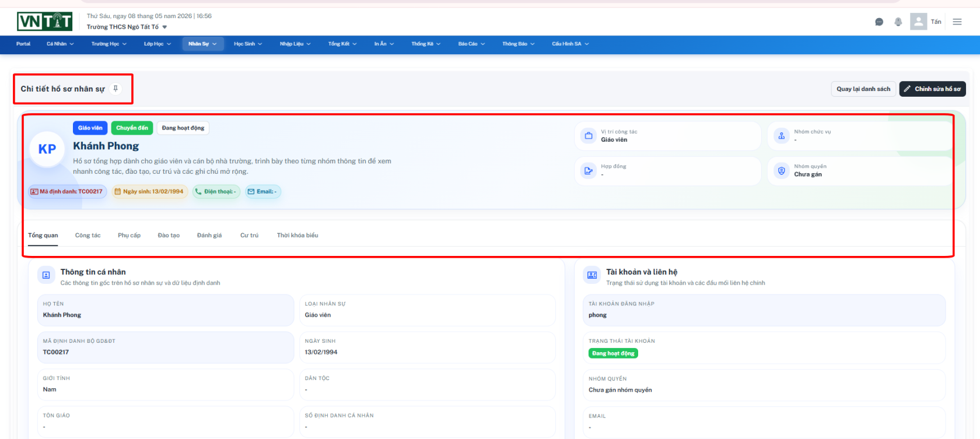The height and width of the screenshot is (439, 980).
Task: Expand the school selector Trường THCS Ngô Tất Tố
Action: point(127,27)
